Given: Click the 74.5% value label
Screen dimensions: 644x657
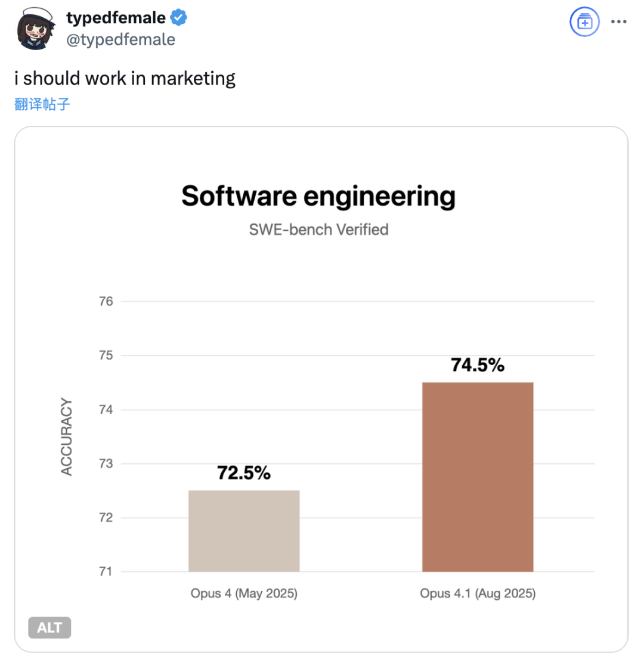Looking at the screenshot, I should click(478, 365).
